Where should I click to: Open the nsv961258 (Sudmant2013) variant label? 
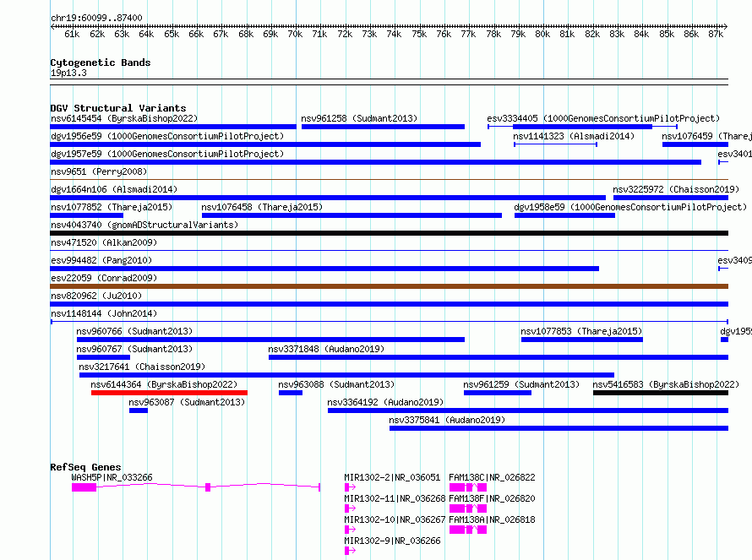[x=359, y=118]
